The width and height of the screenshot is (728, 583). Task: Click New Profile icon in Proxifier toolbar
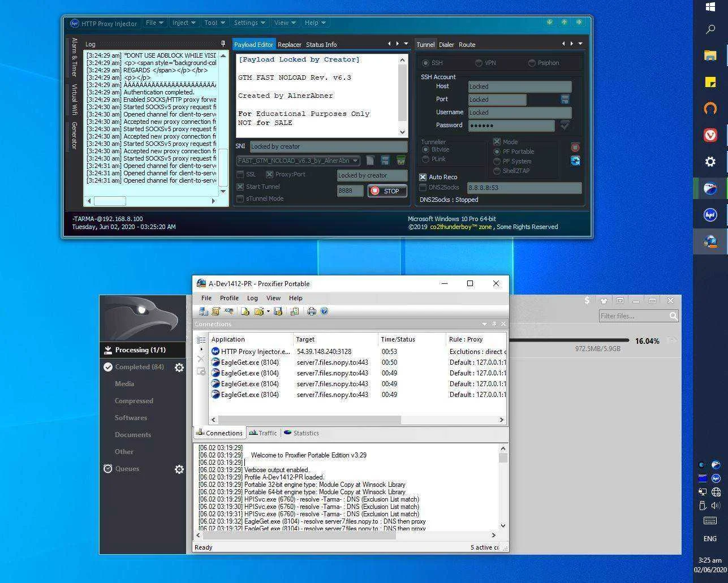[x=245, y=312]
